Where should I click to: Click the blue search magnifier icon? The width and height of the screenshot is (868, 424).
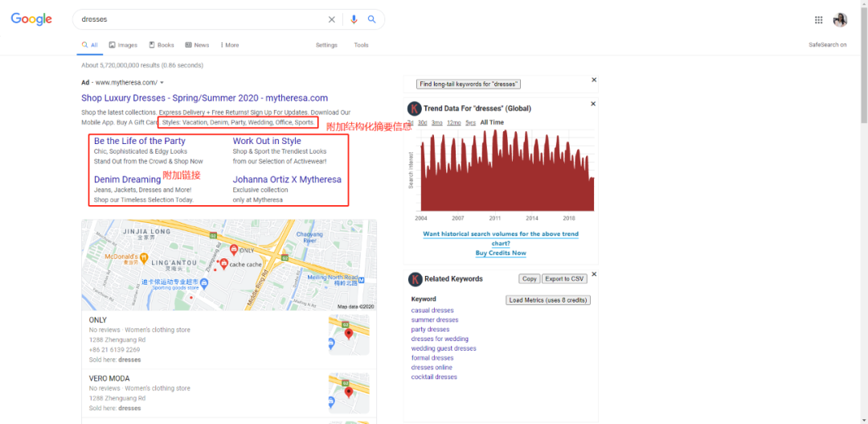(372, 19)
